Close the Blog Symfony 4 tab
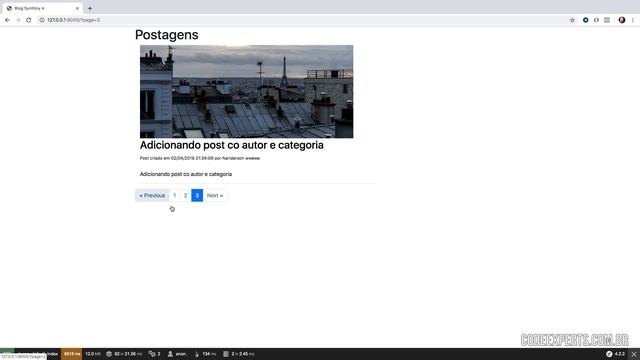Screen dimensions: 640x360 [77, 8]
